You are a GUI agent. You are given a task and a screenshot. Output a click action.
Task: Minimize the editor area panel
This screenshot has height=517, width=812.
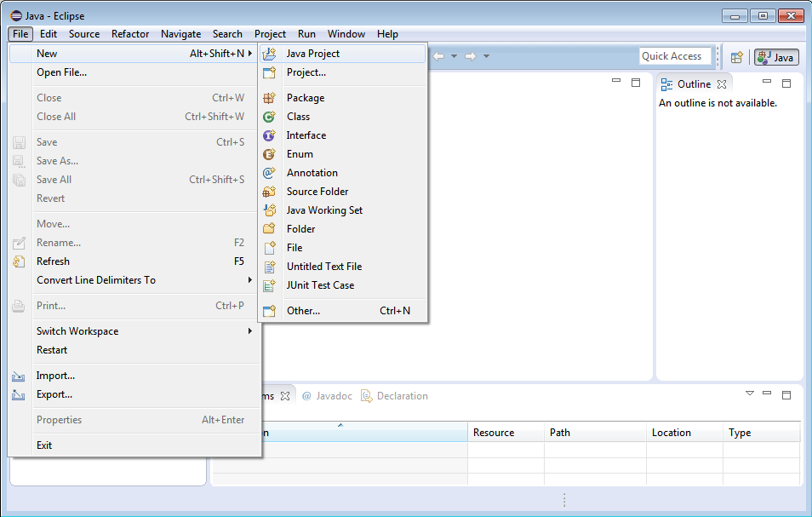coord(616,81)
